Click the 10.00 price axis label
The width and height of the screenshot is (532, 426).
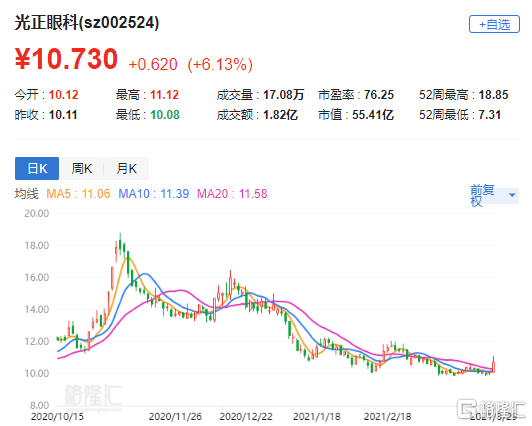(36, 373)
